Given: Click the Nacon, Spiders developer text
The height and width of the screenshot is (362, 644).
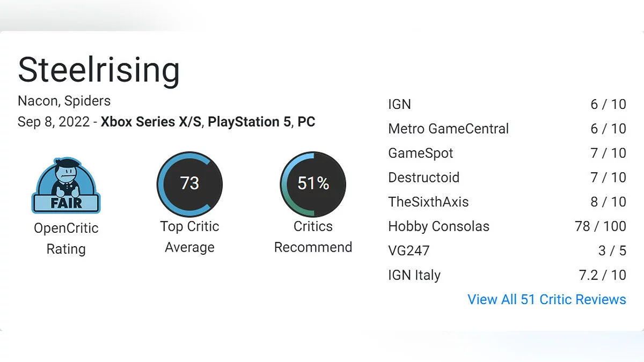Looking at the screenshot, I should [x=64, y=101].
